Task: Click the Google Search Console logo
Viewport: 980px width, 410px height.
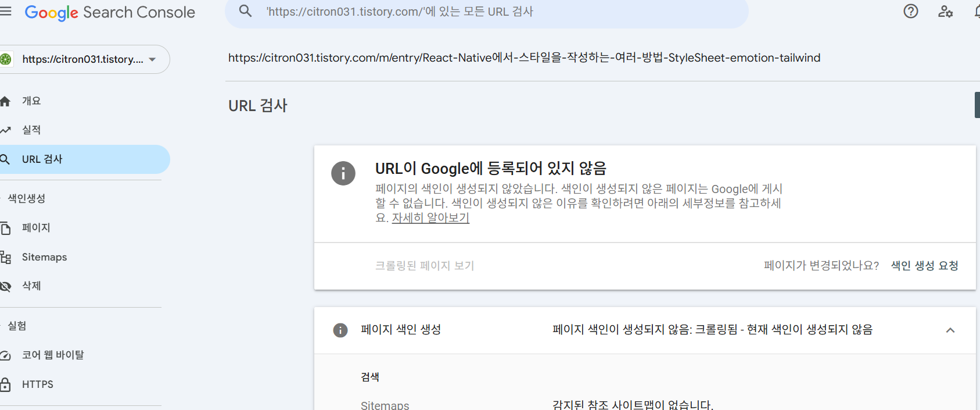Action: [110, 12]
